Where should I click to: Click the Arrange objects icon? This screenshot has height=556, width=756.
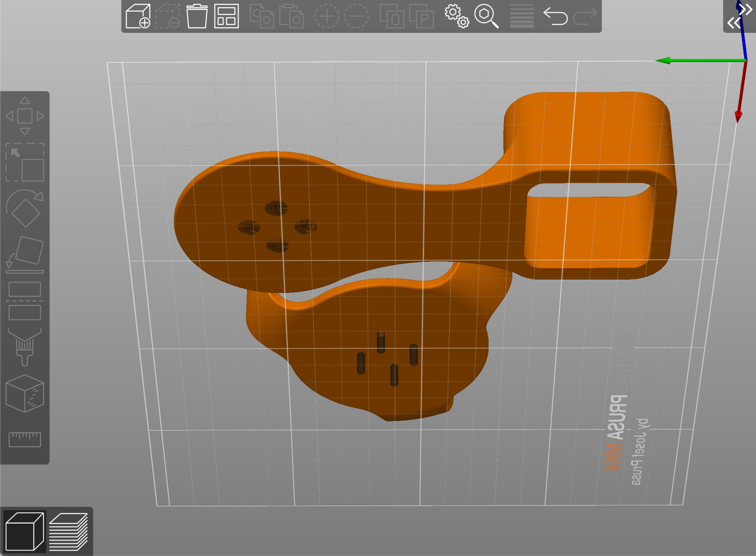[x=226, y=16]
